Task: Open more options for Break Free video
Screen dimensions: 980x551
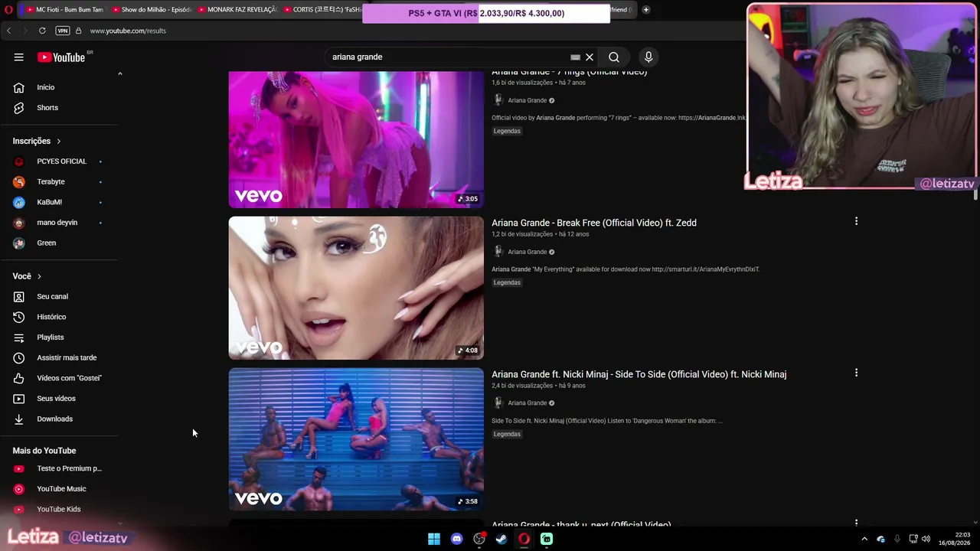Action: (x=856, y=221)
